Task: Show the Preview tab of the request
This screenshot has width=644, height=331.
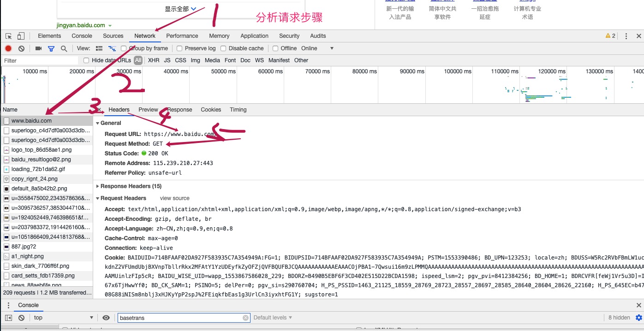Action: point(148,110)
